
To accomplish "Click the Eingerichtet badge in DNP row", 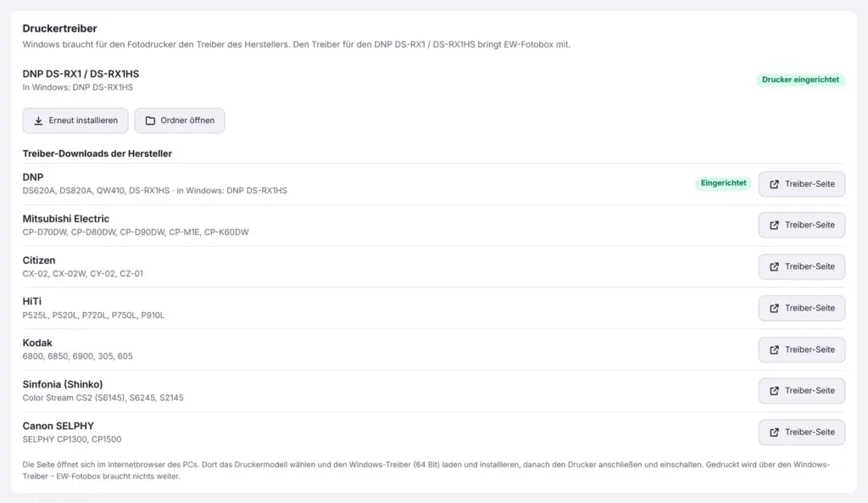I will point(724,183).
